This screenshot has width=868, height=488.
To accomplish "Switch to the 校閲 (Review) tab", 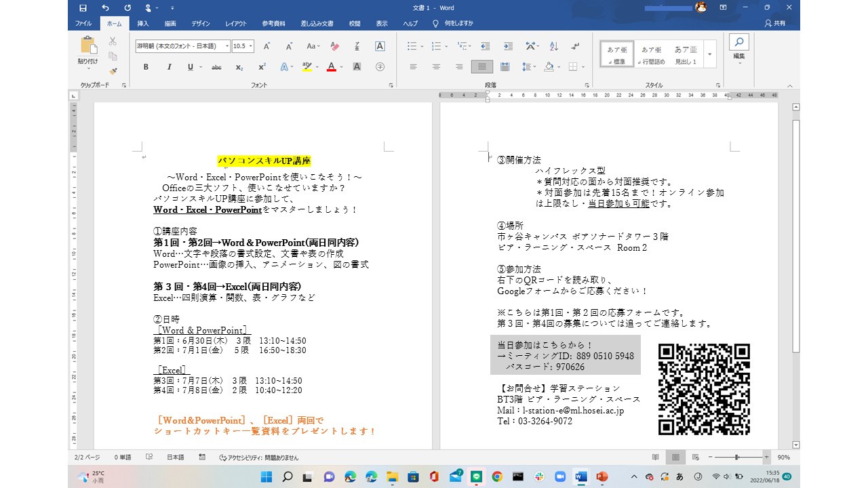I will tap(355, 23).
